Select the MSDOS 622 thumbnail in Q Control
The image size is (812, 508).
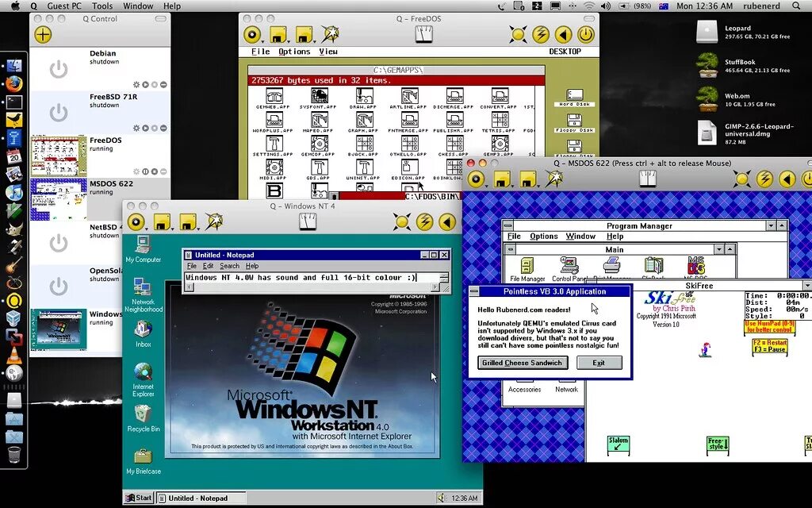tap(59, 199)
